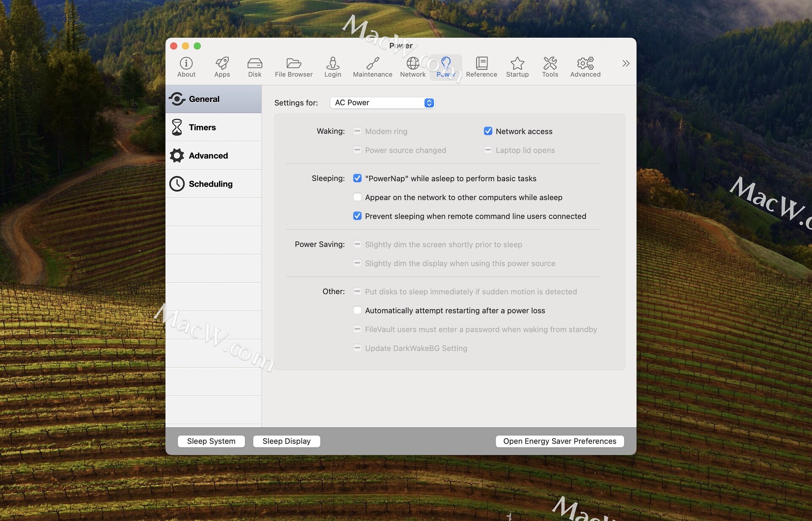Image resolution: width=812 pixels, height=521 pixels.
Task: Select the Startup star icon
Action: (x=517, y=67)
